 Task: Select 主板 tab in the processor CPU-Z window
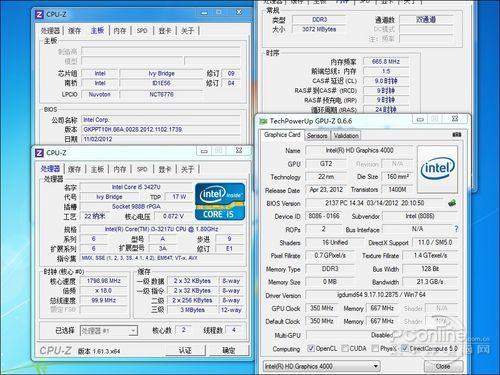pyautogui.click(x=97, y=169)
